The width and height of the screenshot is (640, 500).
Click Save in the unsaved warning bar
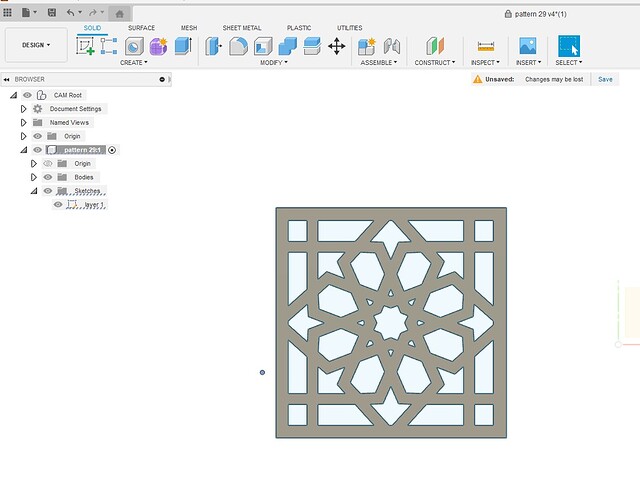click(605, 79)
